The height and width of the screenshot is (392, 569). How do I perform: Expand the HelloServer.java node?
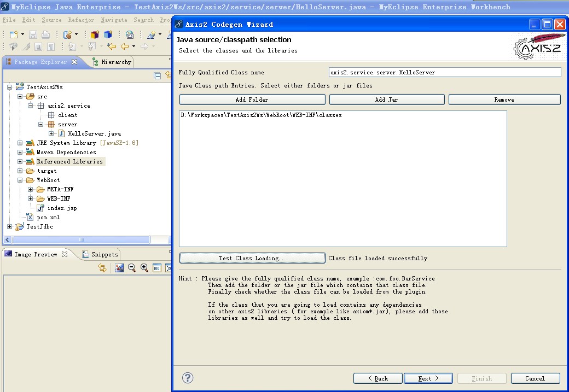51,134
